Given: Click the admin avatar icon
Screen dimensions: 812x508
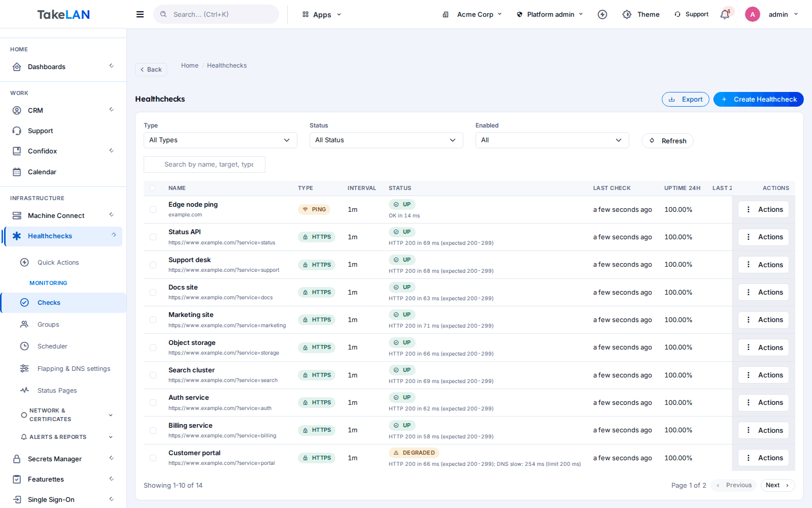Looking at the screenshot, I should coord(753,14).
